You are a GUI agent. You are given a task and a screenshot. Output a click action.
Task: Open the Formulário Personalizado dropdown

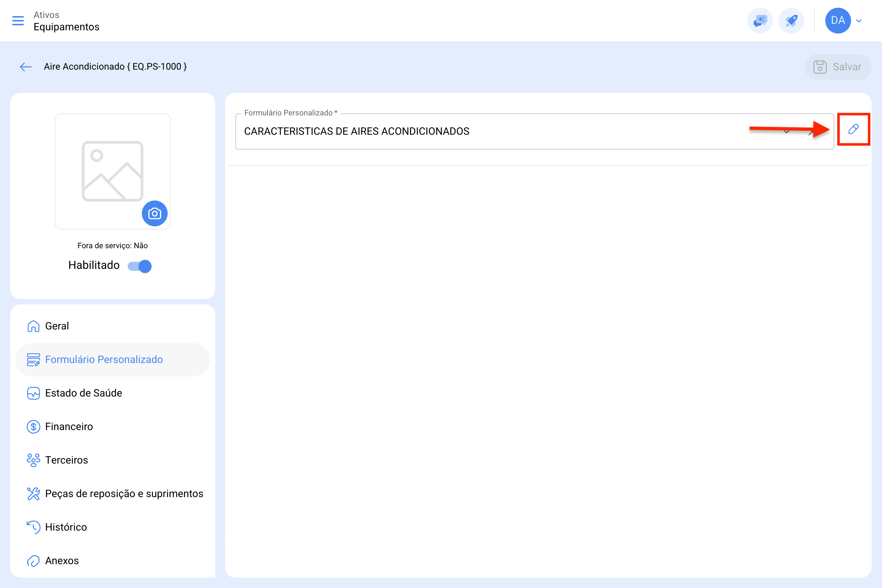[x=534, y=131]
